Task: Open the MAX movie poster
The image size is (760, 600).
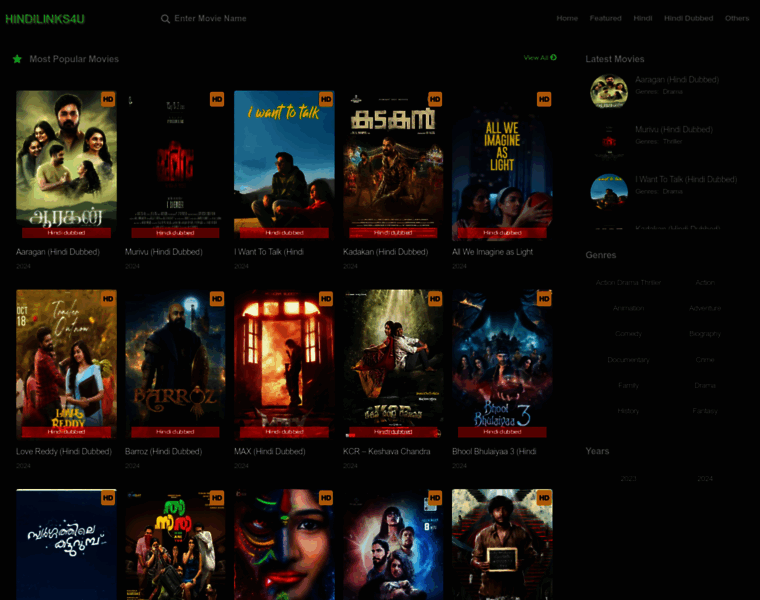Action: (x=285, y=364)
